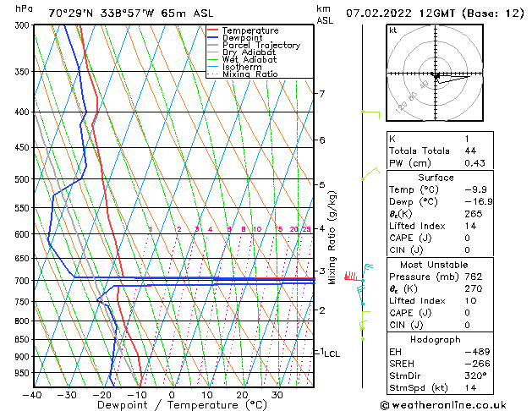Screen dimensions: 532x411
Task: Click the StmDir value 320°
Action: 475,376
